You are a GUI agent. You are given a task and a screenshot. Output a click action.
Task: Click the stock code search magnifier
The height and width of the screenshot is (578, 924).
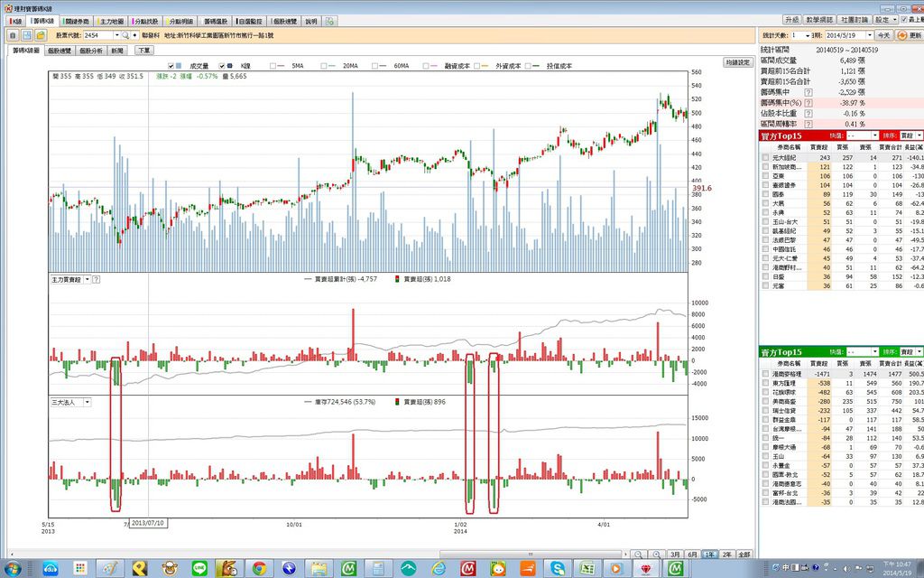tap(125, 35)
